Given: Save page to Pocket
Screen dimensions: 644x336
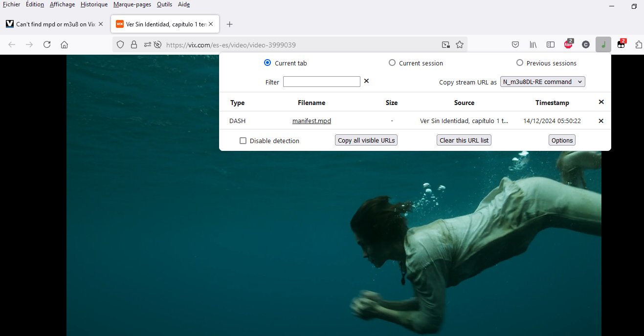Looking at the screenshot, I should click(x=515, y=44).
